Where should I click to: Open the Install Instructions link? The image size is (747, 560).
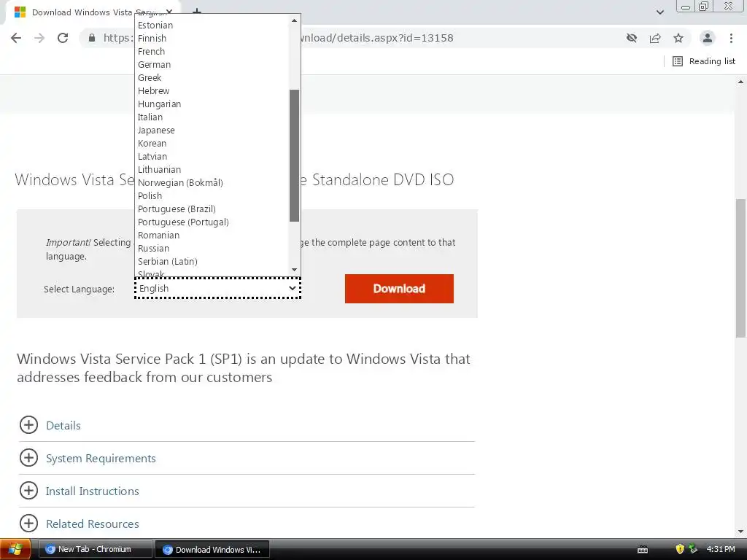click(93, 491)
